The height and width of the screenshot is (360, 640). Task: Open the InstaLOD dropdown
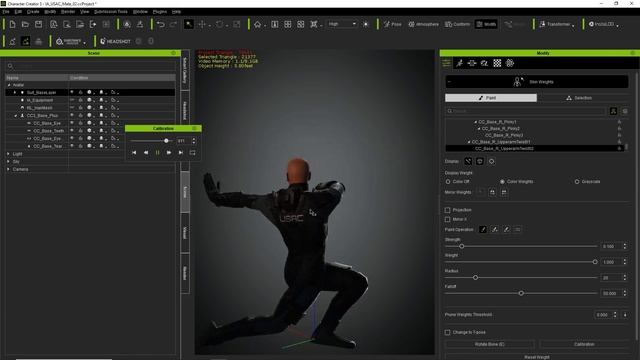tap(604, 24)
